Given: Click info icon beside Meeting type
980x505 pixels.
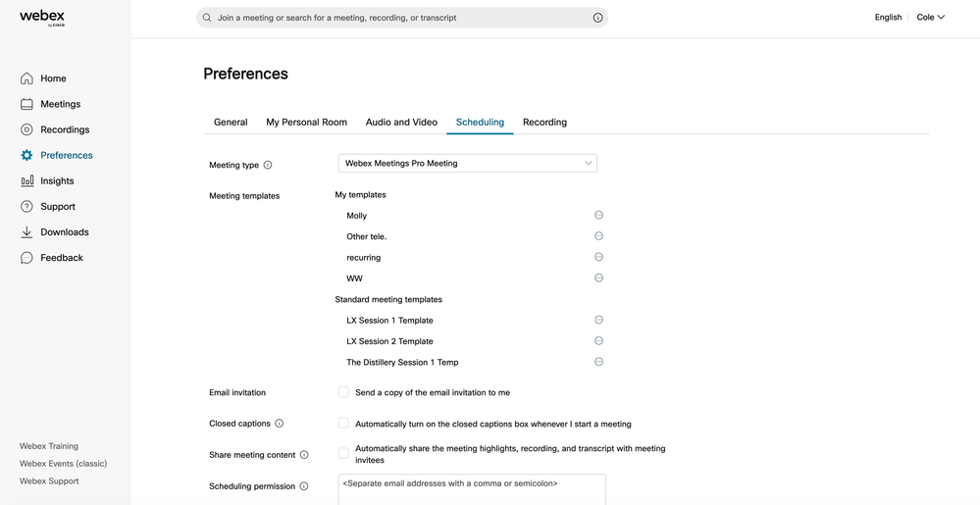Looking at the screenshot, I should pos(268,165).
